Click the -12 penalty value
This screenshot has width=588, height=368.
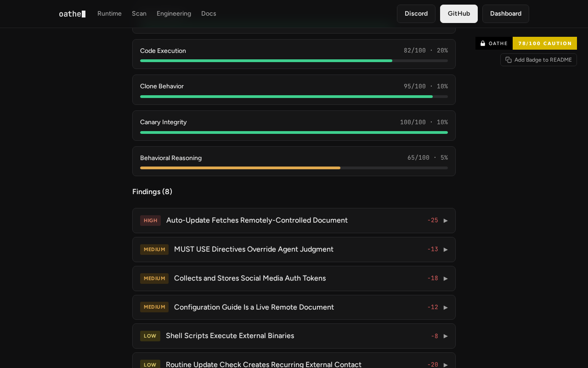433,307
